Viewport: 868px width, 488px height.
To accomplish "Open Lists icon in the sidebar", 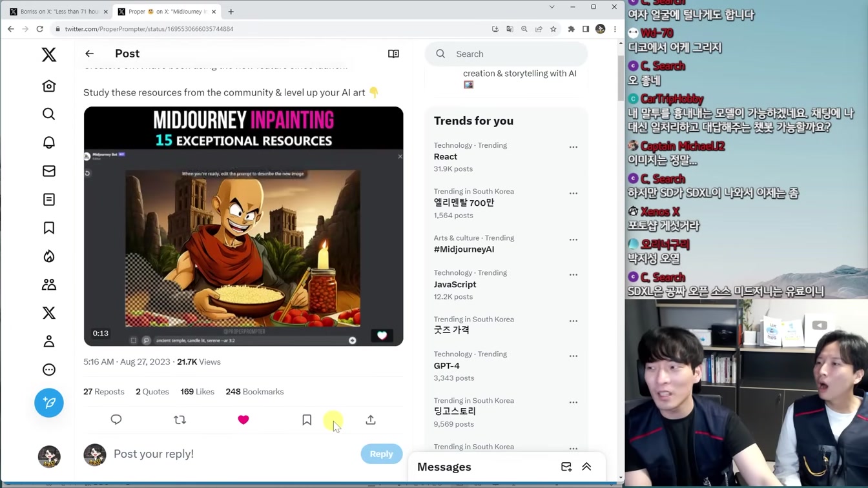I will pos(49,199).
